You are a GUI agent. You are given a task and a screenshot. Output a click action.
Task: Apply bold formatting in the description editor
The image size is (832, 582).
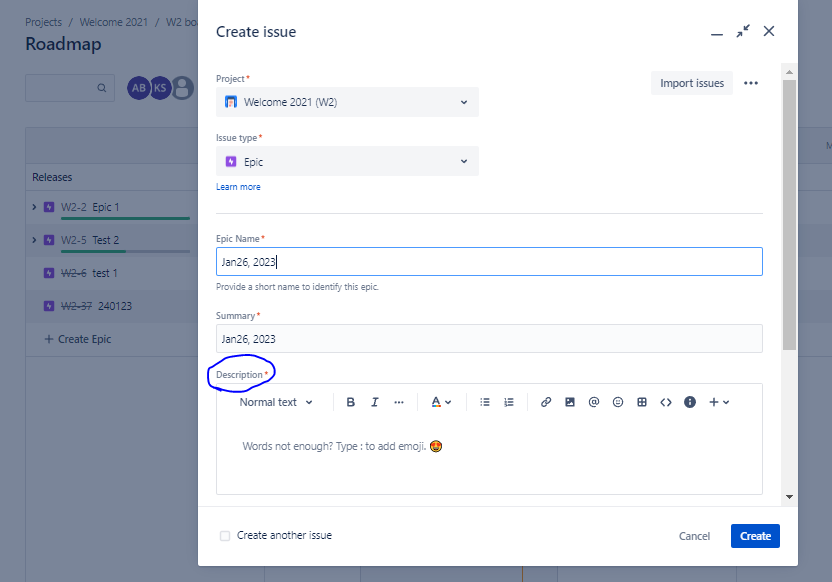[x=351, y=402]
